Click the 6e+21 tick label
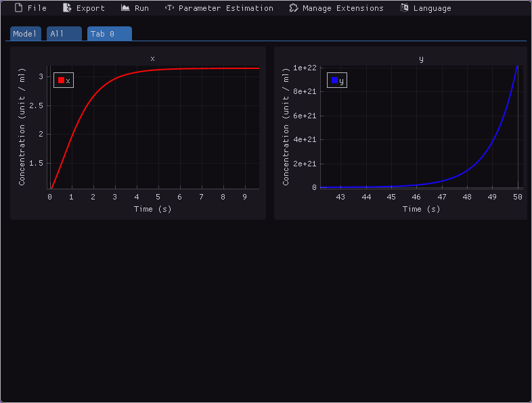The image size is (532, 403). click(x=305, y=116)
